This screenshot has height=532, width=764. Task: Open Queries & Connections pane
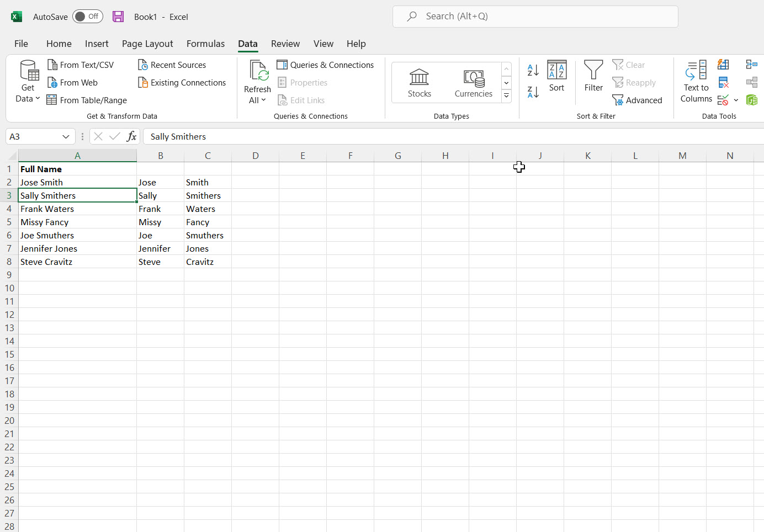pyautogui.click(x=325, y=65)
